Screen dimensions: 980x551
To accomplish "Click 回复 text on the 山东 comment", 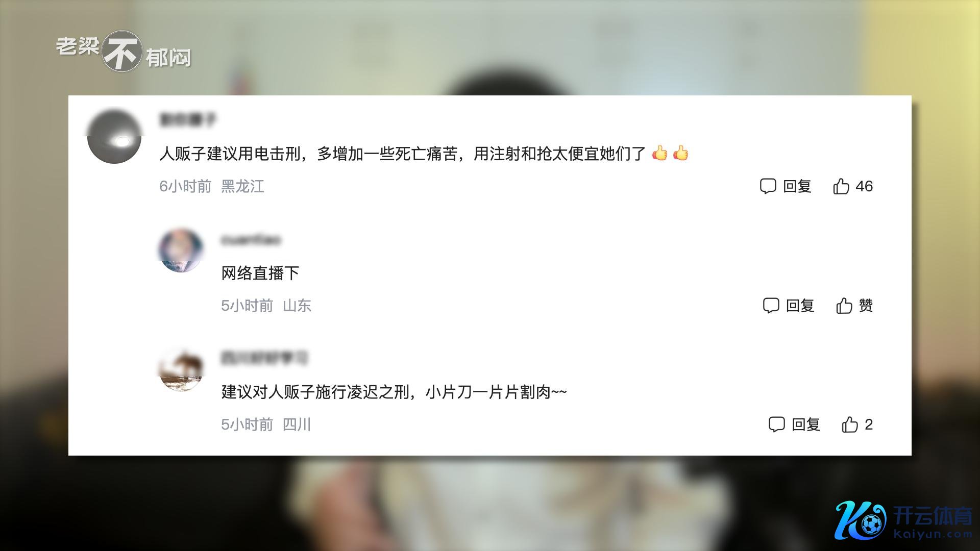I will tap(800, 306).
